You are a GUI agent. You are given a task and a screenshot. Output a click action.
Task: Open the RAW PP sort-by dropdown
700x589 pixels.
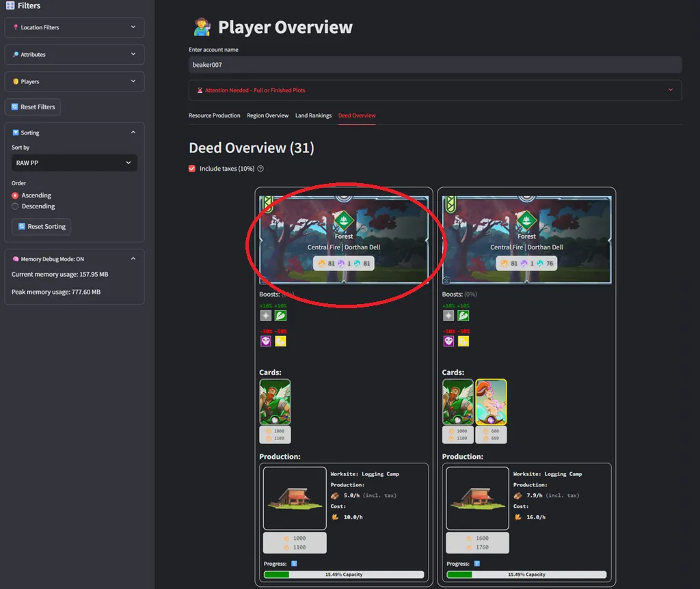(74, 163)
